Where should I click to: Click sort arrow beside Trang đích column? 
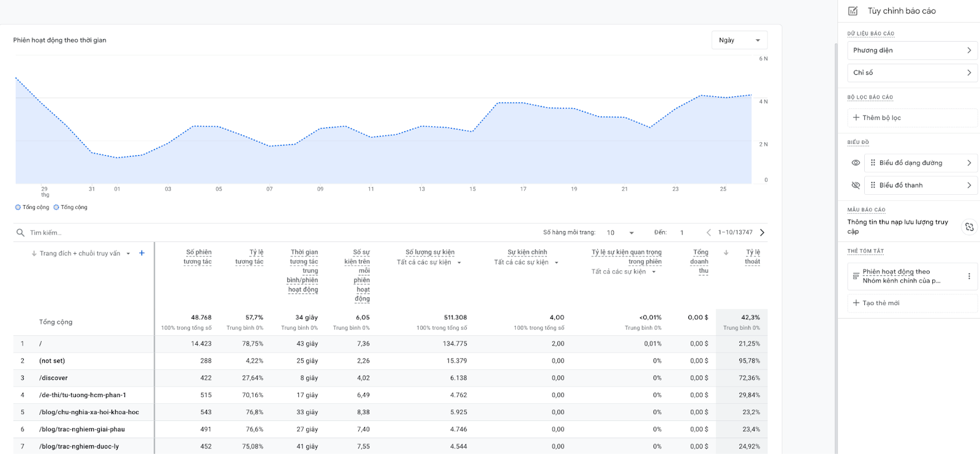coord(34,254)
